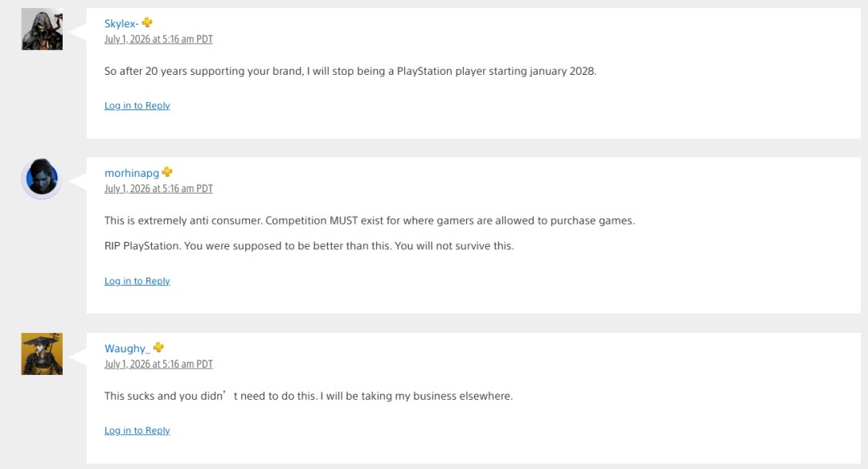Image resolution: width=868 pixels, height=469 pixels.
Task: Click Log in to Reply under morhinapg's comment
Action: pyautogui.click(x=137, y=281)
